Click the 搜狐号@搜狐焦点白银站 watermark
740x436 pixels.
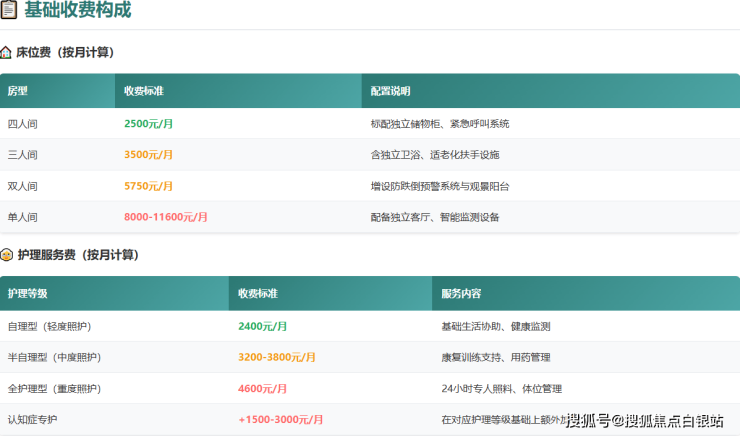645,420
